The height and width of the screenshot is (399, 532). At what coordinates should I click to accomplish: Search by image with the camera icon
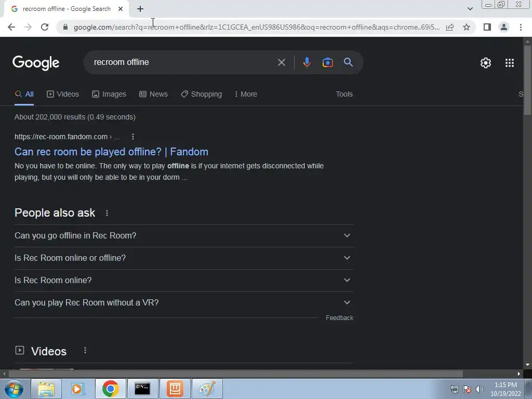pos(327,62)
